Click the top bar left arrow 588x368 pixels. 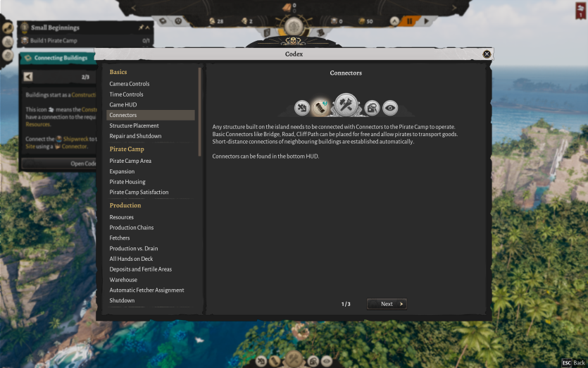click(134, 8)
